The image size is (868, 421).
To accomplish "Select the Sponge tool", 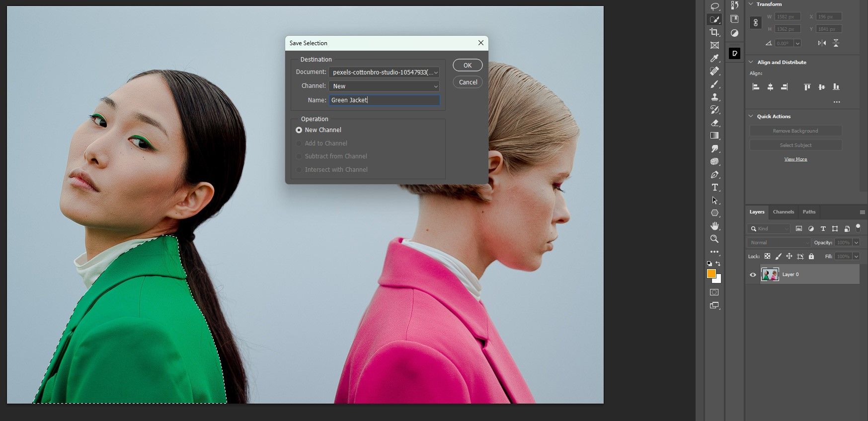I will coord(714,161).
